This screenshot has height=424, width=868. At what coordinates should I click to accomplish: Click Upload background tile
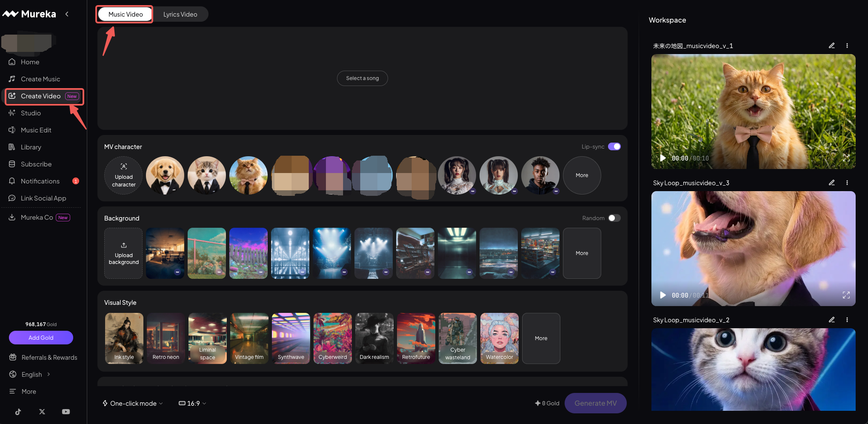123,253
